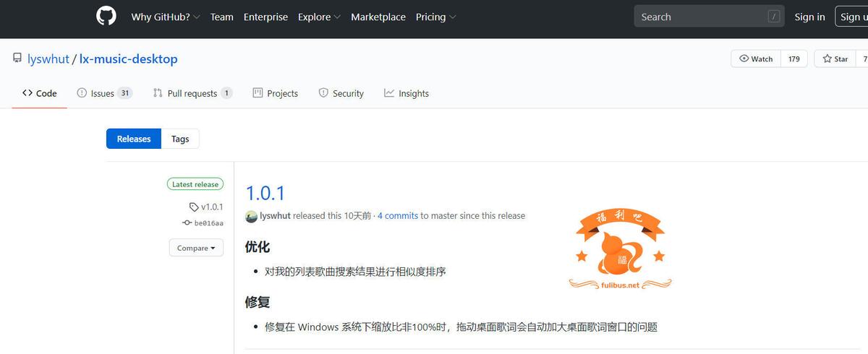This screenshot has width=868, height=354.
Task: Open the Security tab
Action: tap(341, 93)
